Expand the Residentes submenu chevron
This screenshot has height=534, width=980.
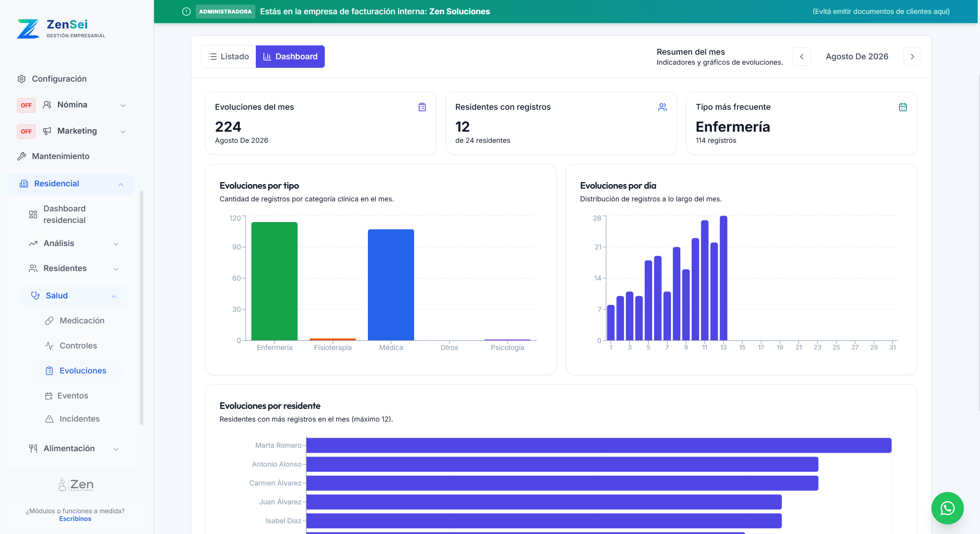point(116,269)
